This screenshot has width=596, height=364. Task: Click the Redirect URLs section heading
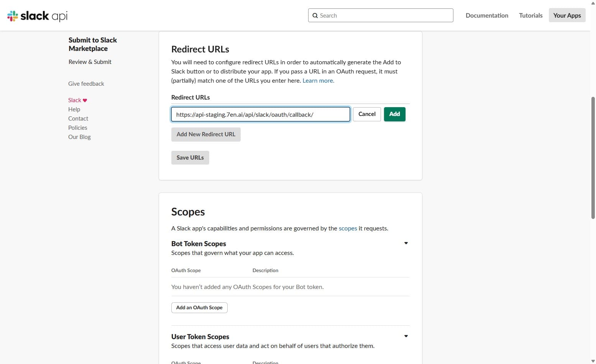point(200,49)
